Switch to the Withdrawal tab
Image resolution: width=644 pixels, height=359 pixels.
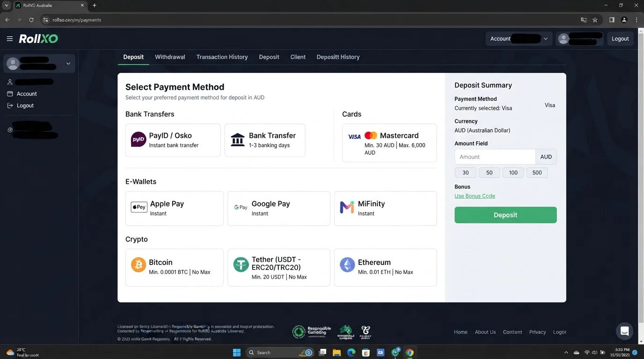point(170,57)
